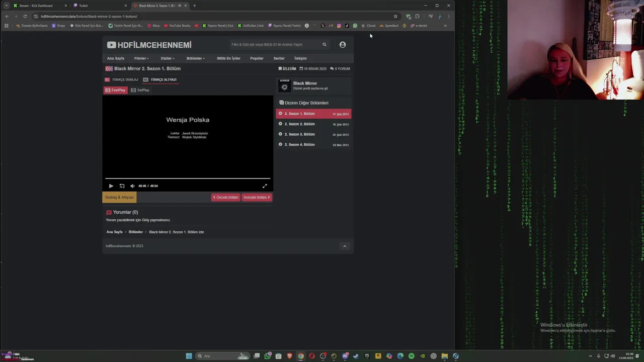Click the browser back arrow

7,16
